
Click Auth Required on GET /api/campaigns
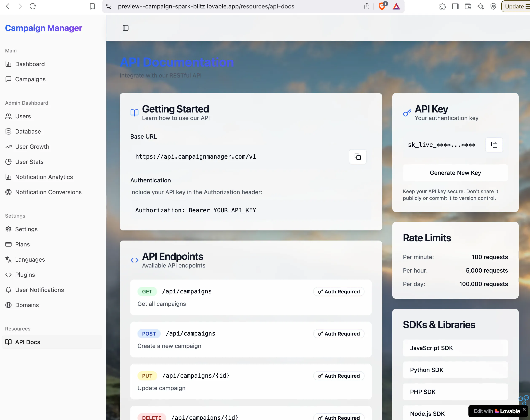(339, 292)
